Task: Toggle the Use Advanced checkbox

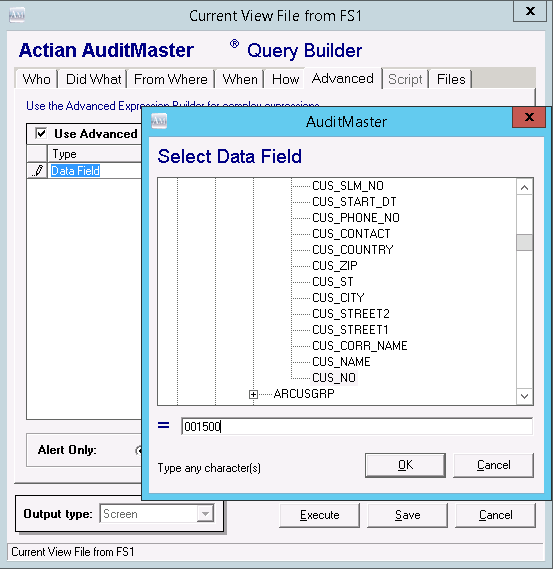Action: [41, 134]
